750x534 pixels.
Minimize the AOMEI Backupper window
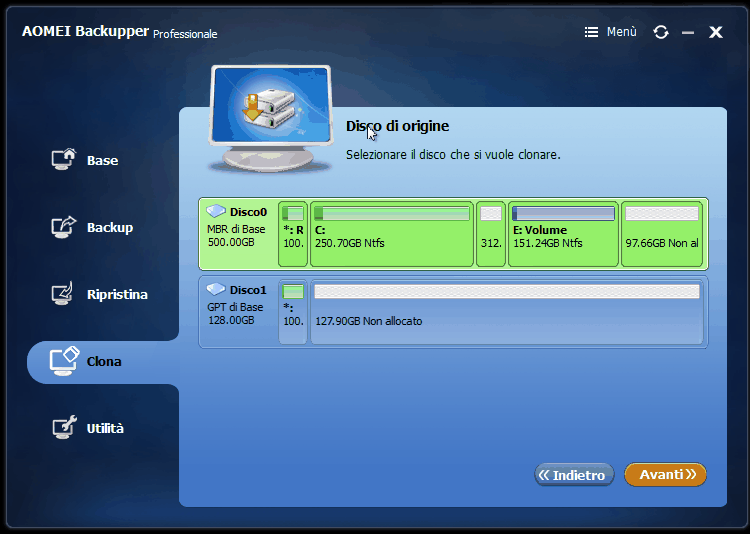point(688,33)
